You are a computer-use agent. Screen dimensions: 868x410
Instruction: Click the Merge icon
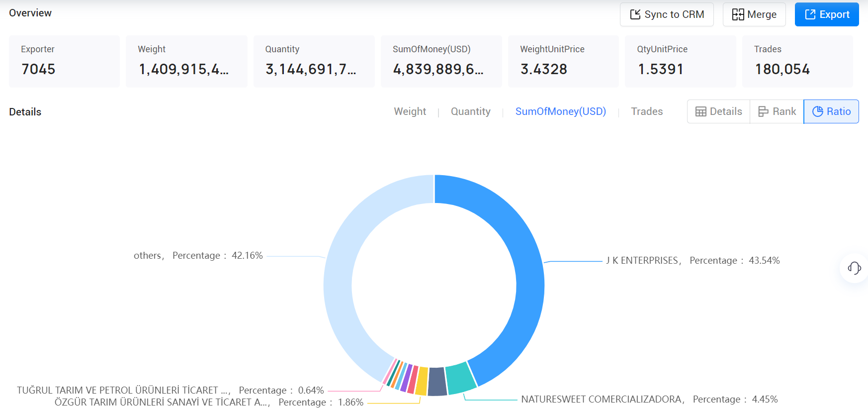738,14
